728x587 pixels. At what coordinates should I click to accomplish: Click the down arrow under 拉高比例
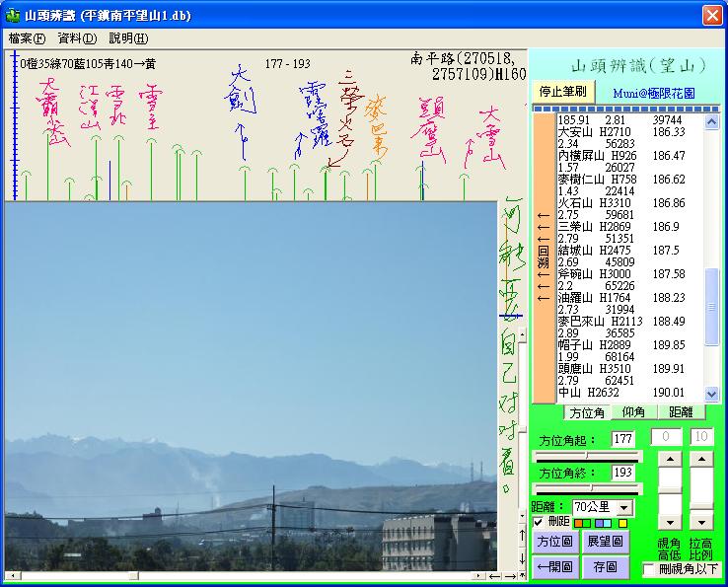(x=701, y=520)
